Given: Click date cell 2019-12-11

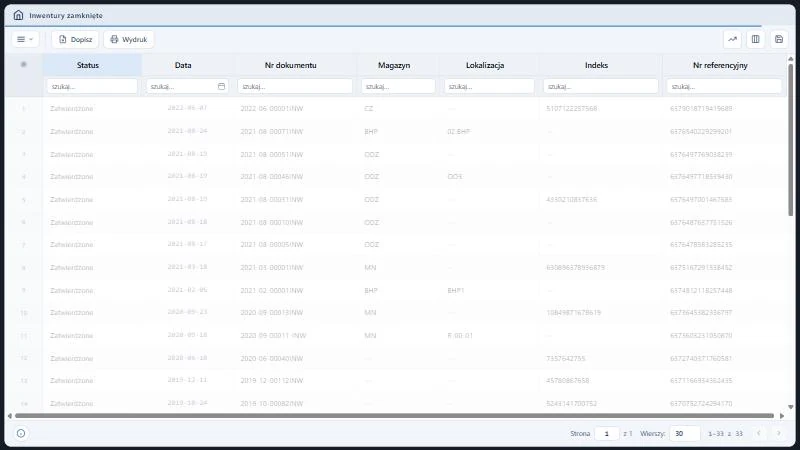Looking at the screenshot, I should click(187, 380).
